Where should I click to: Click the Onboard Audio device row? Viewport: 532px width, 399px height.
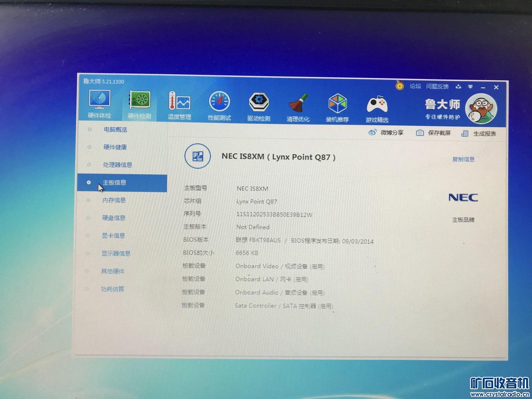(280, 293)
